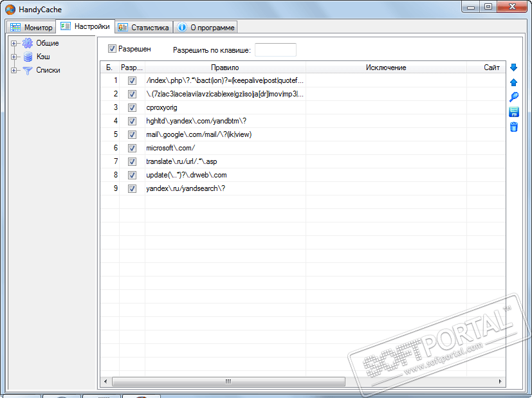Uncheck rule 1 enabled checkbox
This screenshot has width=532, height=398.
(x=132, y=80)
